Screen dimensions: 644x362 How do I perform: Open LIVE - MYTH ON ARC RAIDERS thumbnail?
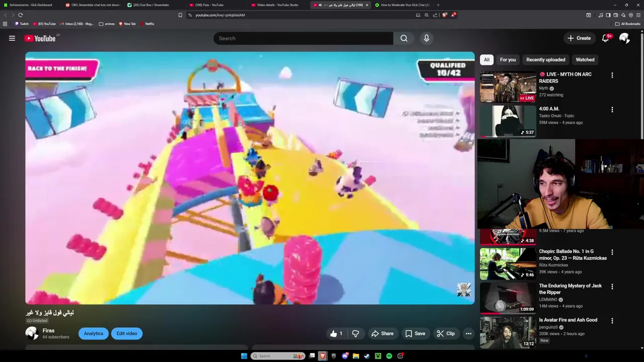tap(508, 86)
